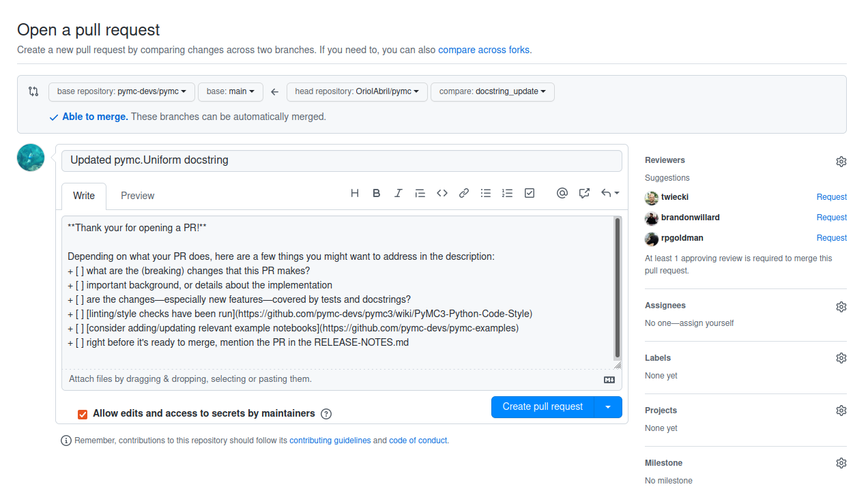The width and height of the screenshot is (868, 491).
Task: Click the pull request title field
Action: pos(341,161)
